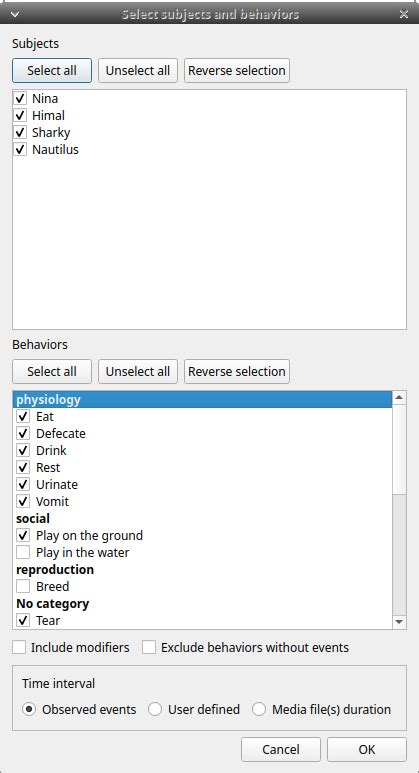This screenshot has width=419, height=773.
Task: Check the Breed behavior
Action: pos(23,587)
